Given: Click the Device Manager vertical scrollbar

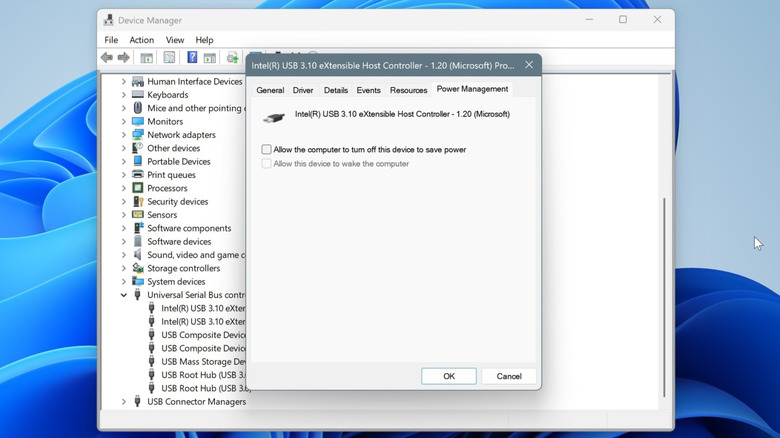Looking at the screenshot, I should click(x=664, y=297).
